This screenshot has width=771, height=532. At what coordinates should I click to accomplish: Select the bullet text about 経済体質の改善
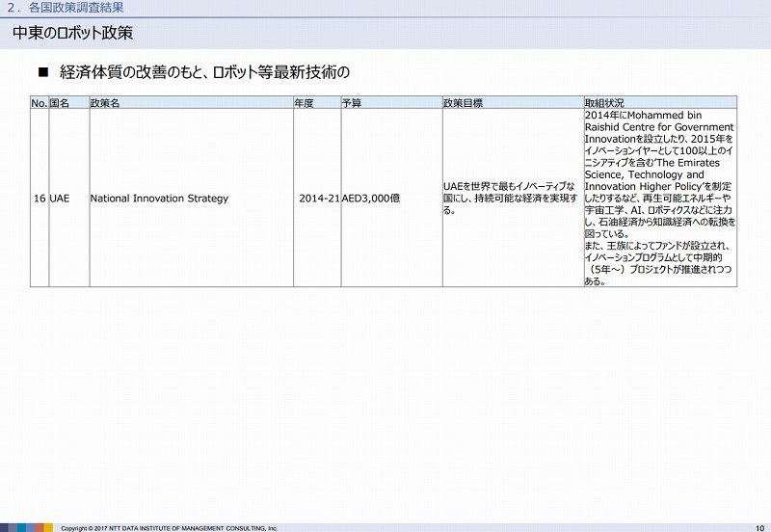tap(202, 72)
